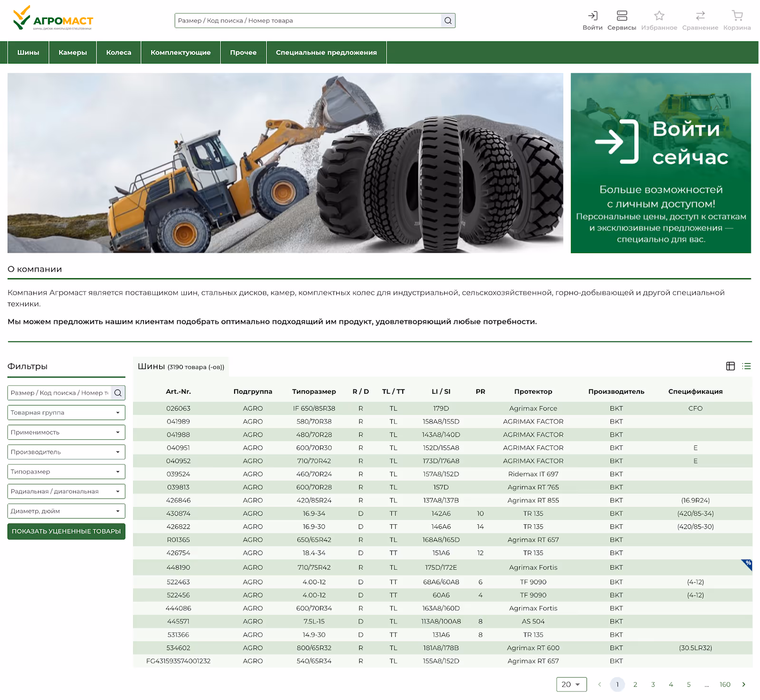Expand Применимость dropdown

tap(66, 432)
